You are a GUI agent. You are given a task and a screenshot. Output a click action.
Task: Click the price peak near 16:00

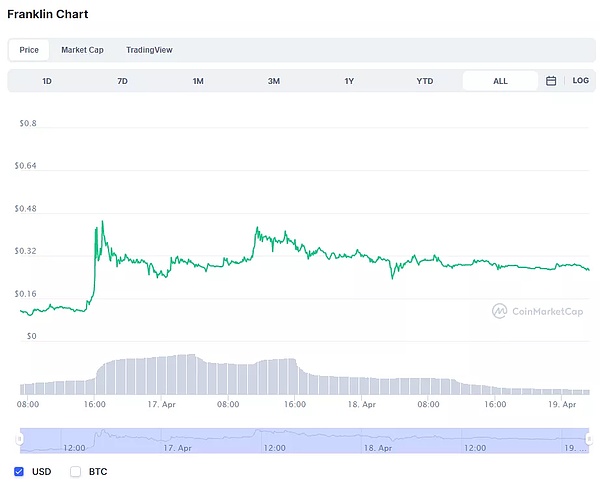point(101,223)
